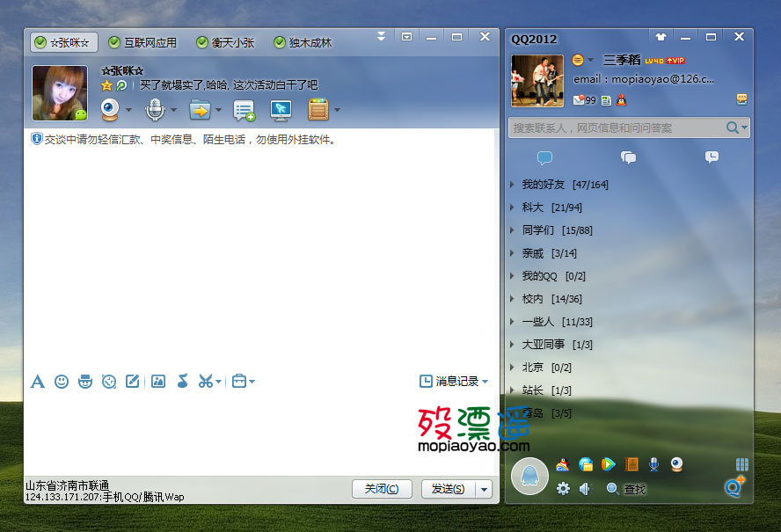The width and height of the screenshot is (781, 532).
Task: Click the ☆张咪☆ contact avatar
Action: point(60,92)
